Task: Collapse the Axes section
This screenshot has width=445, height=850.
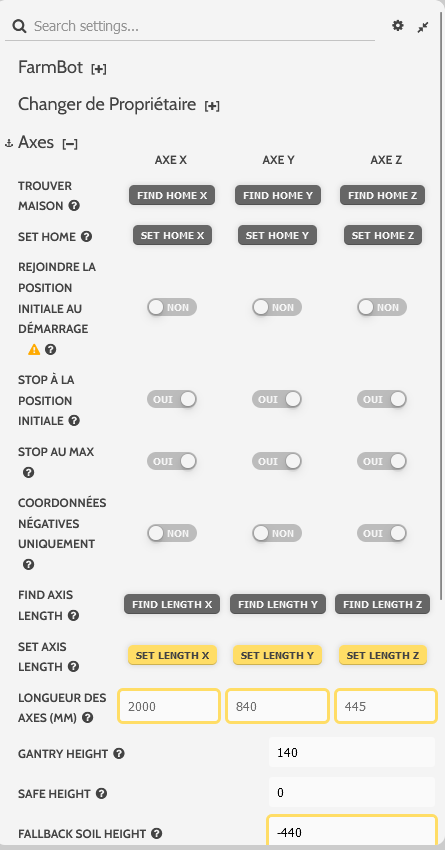Action: [70, 144]
